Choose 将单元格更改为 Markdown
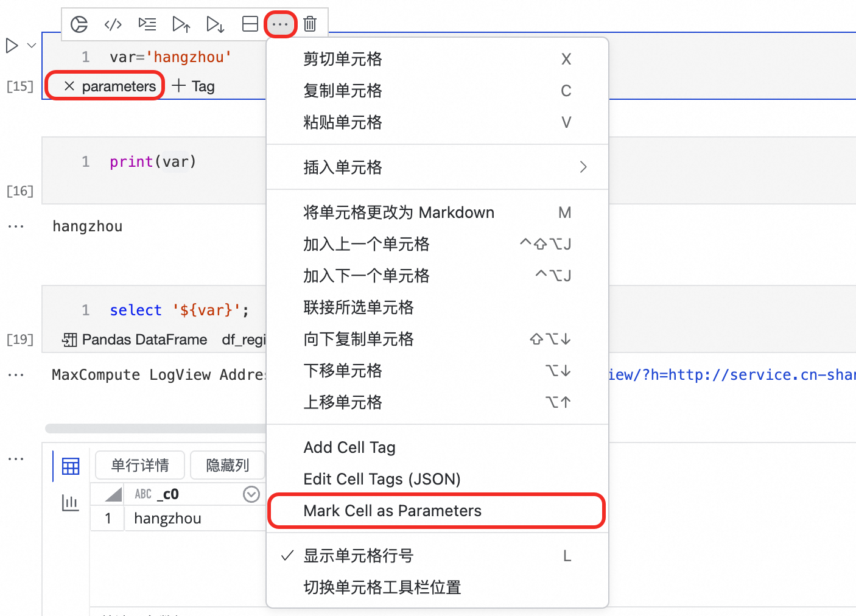856x616 pixels. point(437,212)
